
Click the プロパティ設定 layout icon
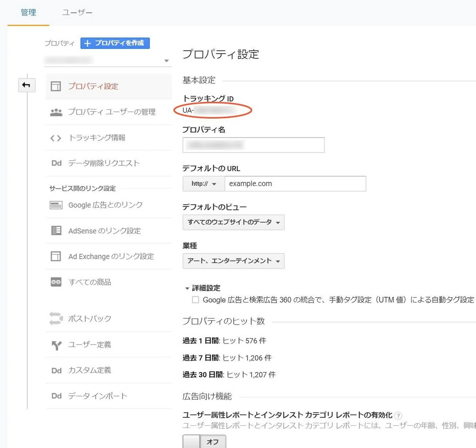(x=56, y=86)
